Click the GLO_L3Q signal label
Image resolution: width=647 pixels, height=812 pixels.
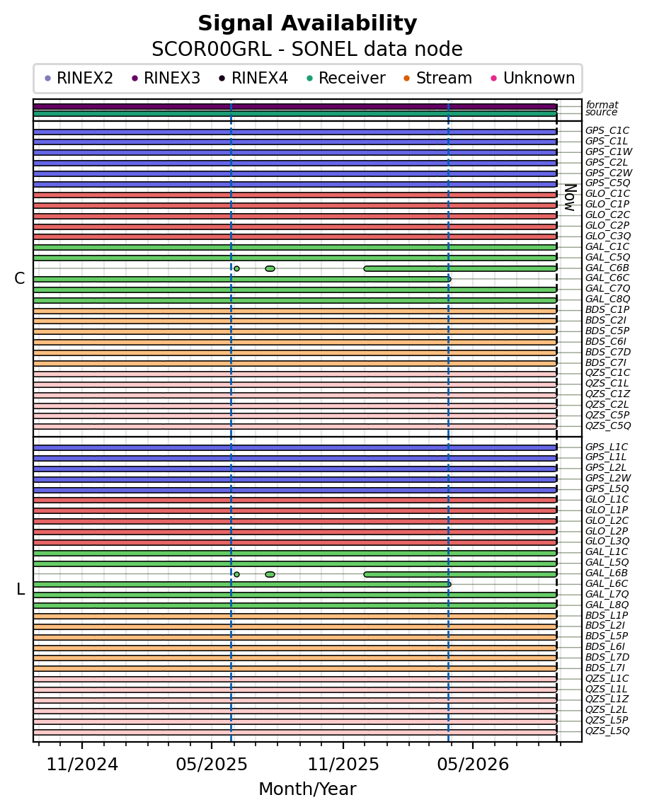(607, 541)
